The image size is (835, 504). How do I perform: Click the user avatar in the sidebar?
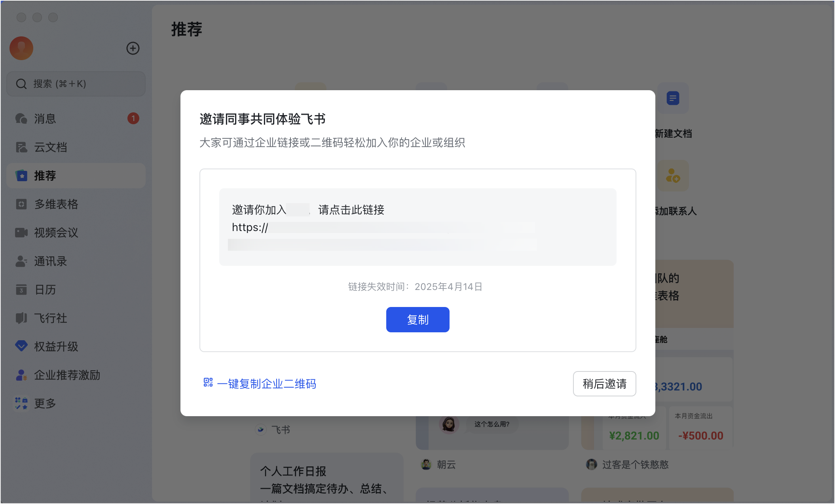pos(21,48)
